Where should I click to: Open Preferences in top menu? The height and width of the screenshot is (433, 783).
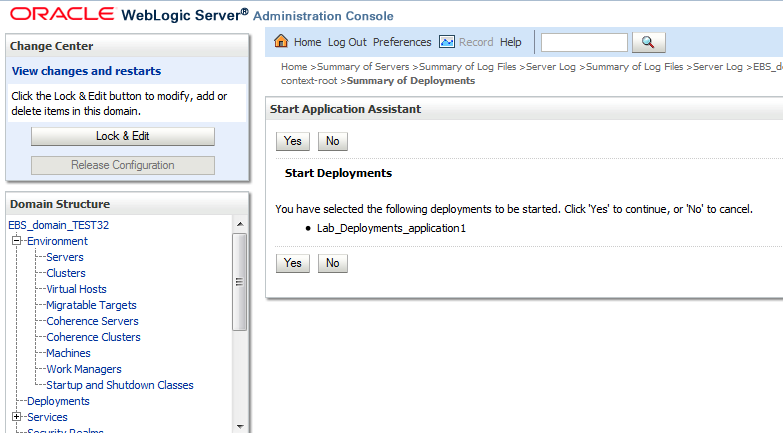(x=402, y=42)
